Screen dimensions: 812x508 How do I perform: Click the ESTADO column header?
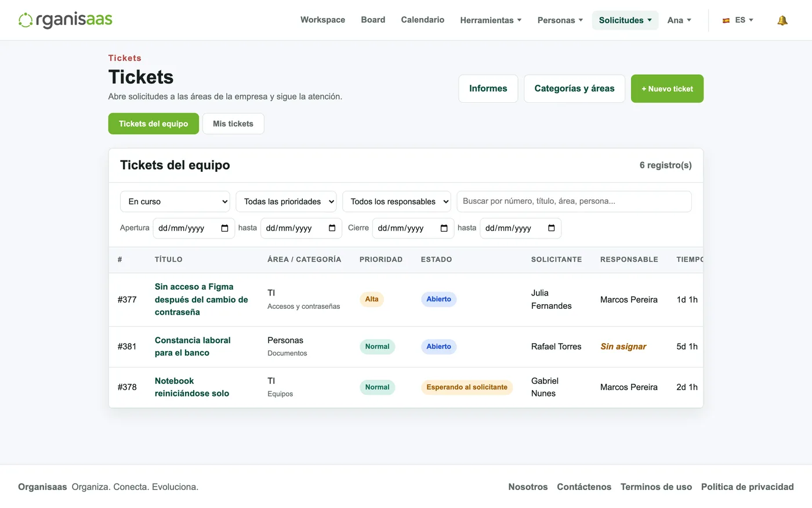click(x=436, y=260)
